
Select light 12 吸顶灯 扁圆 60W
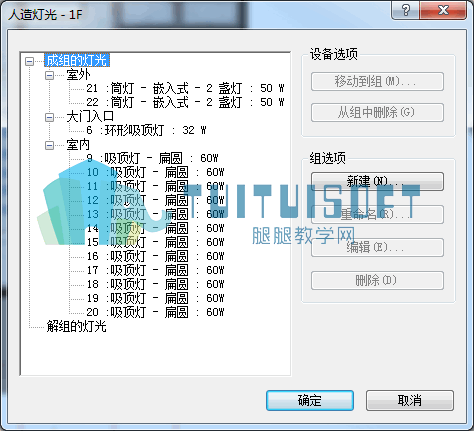click(155, 200)
